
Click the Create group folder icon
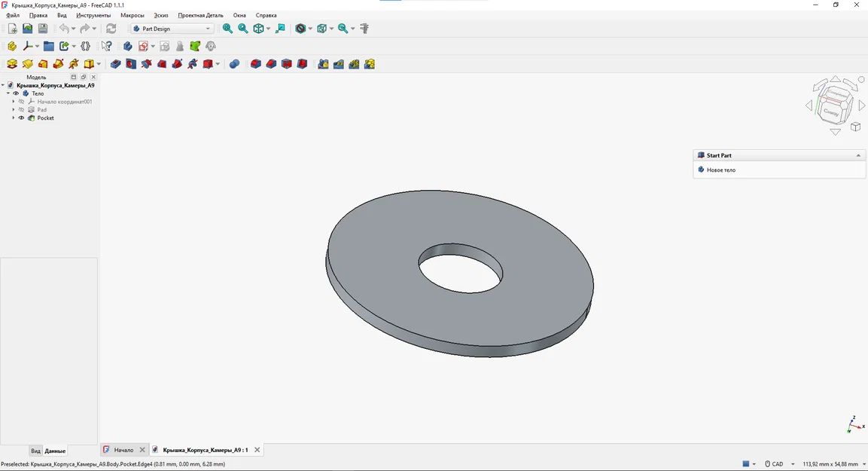coord(49,47)
